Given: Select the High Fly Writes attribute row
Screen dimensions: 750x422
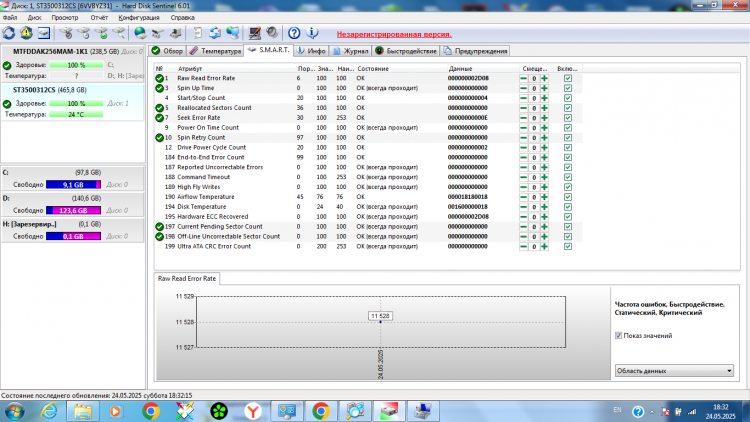Looking at the screenshot, I should pos(368,187).
